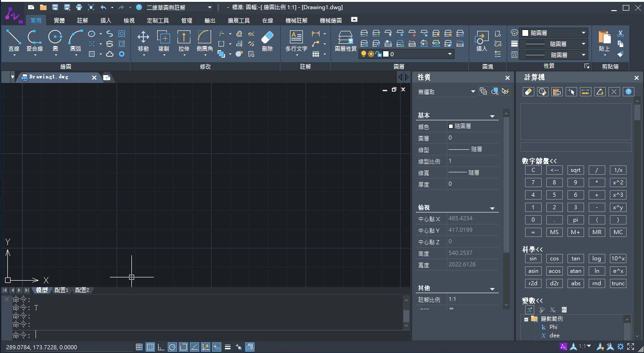Open 圖層性質 layer properties manager

[345, 41]
